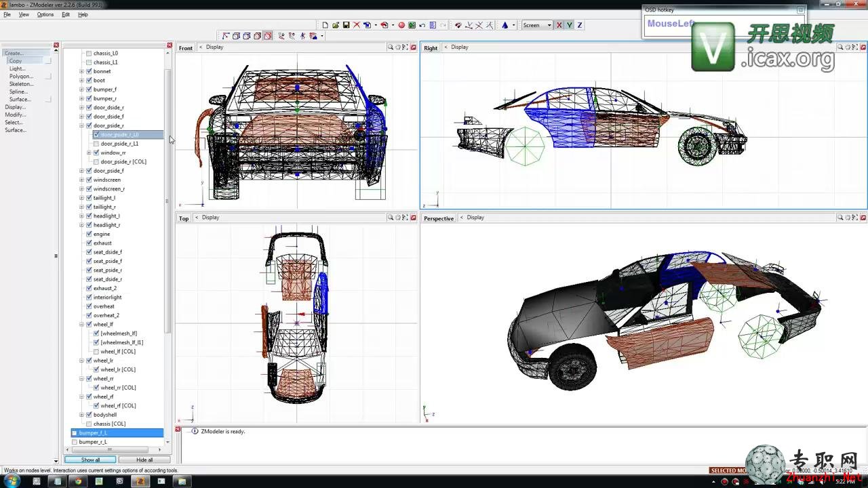
Task: Open the View menu
Action: pyautogui.click(x=24, y=14)
